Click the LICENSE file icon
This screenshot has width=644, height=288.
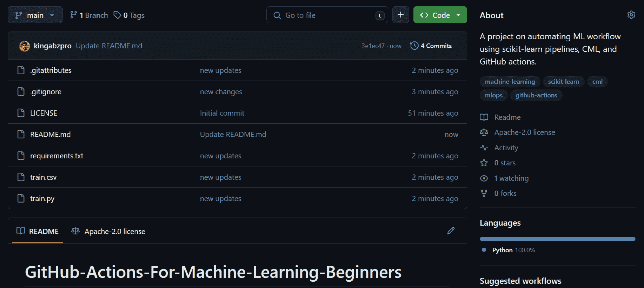click(21, 113)
